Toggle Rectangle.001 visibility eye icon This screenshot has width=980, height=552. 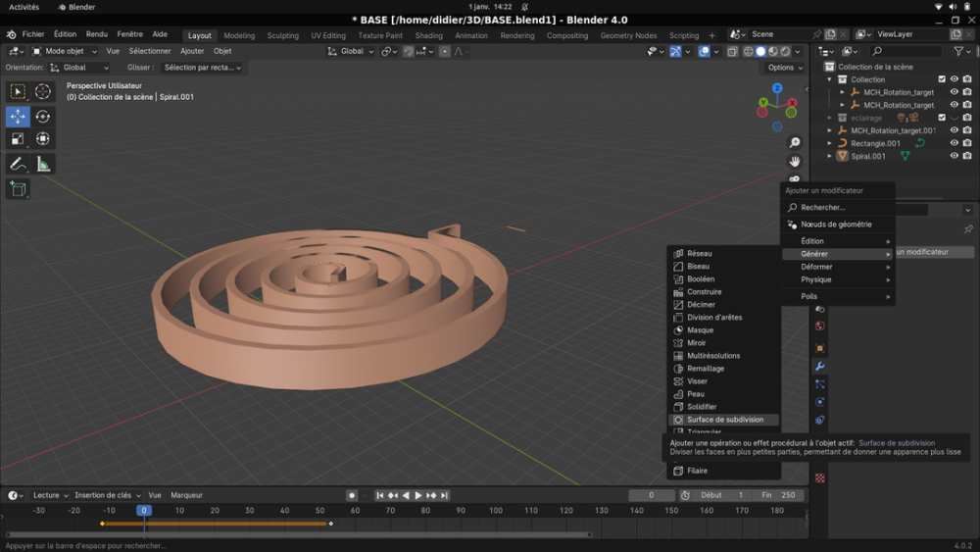pyautogui.click(x=954, y=143)
